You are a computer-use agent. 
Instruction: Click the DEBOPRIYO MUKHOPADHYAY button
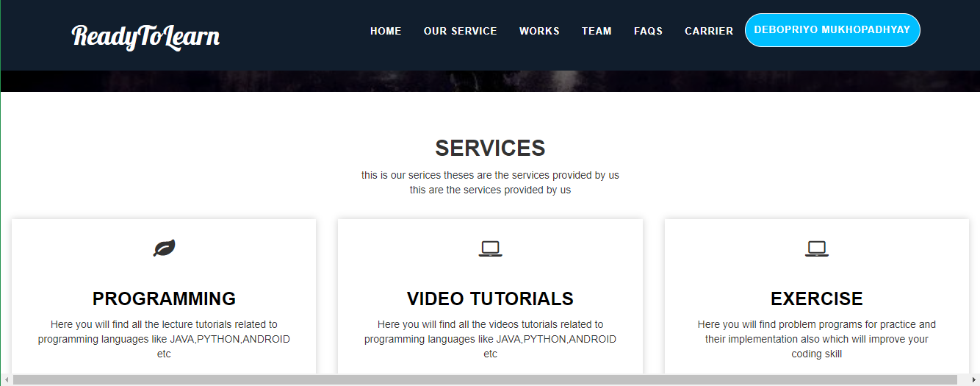[832, 30]
